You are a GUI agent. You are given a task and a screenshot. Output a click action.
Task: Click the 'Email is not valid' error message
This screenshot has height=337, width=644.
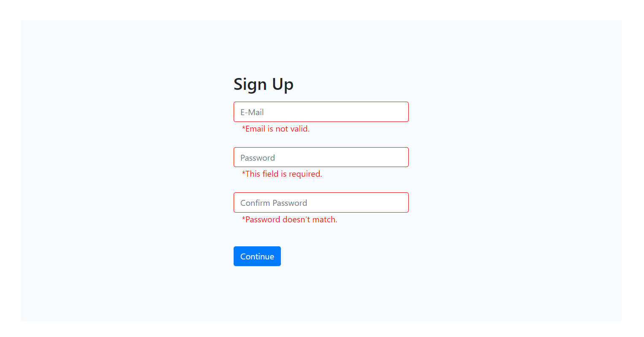pos(275,129)
